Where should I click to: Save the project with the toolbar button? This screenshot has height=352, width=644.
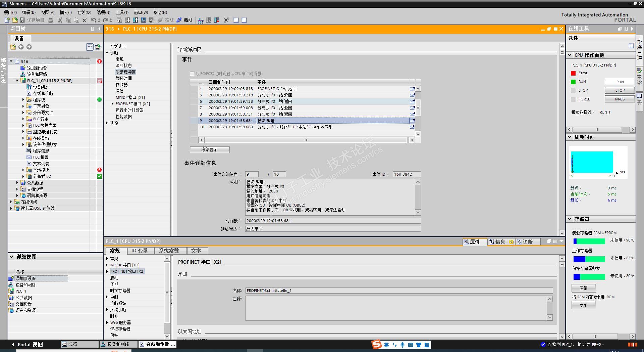[x=22, y=20]
